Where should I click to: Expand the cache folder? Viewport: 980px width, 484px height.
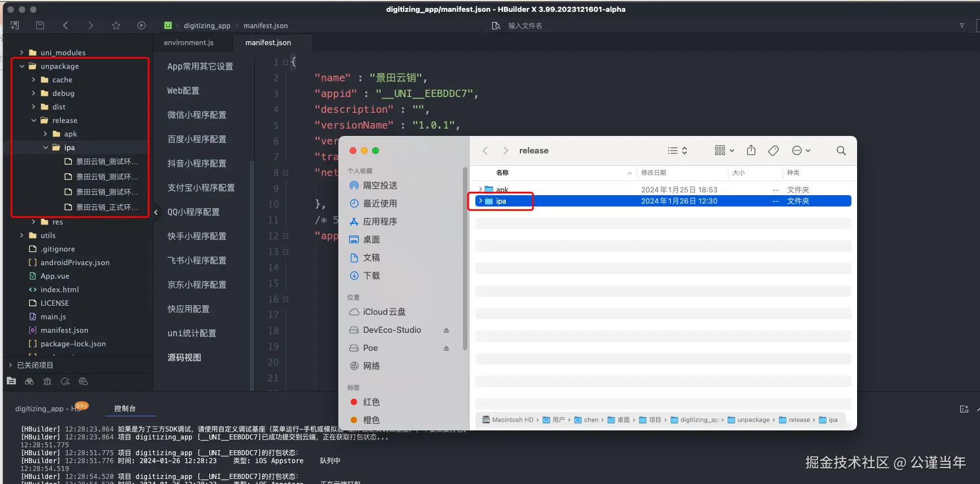coord(33,80)
